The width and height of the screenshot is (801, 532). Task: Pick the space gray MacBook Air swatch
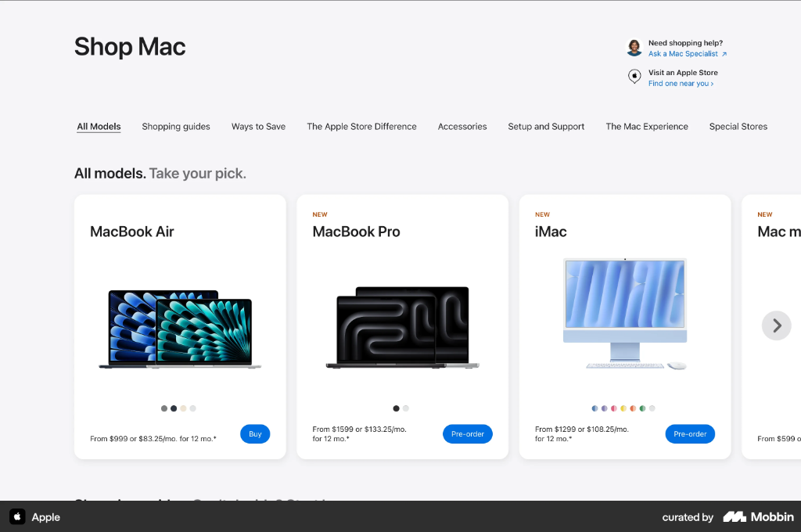coord(164,408)
